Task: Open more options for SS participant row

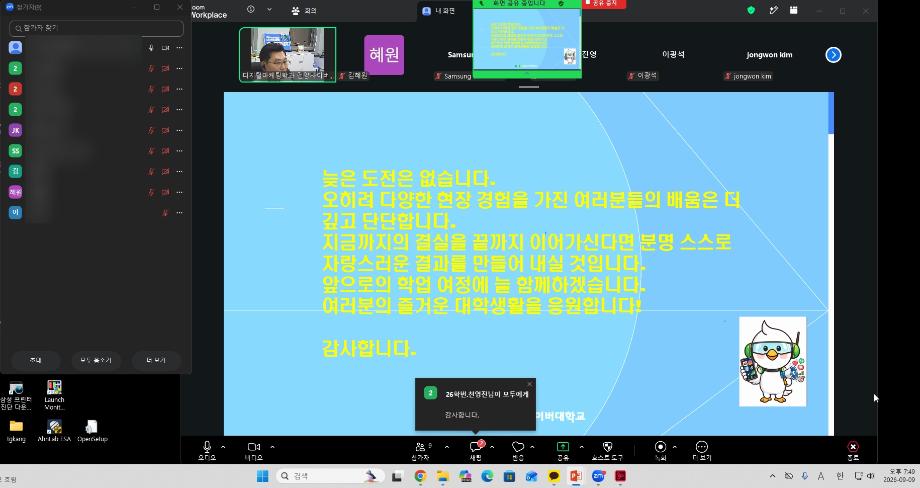Action: point(180,151)
